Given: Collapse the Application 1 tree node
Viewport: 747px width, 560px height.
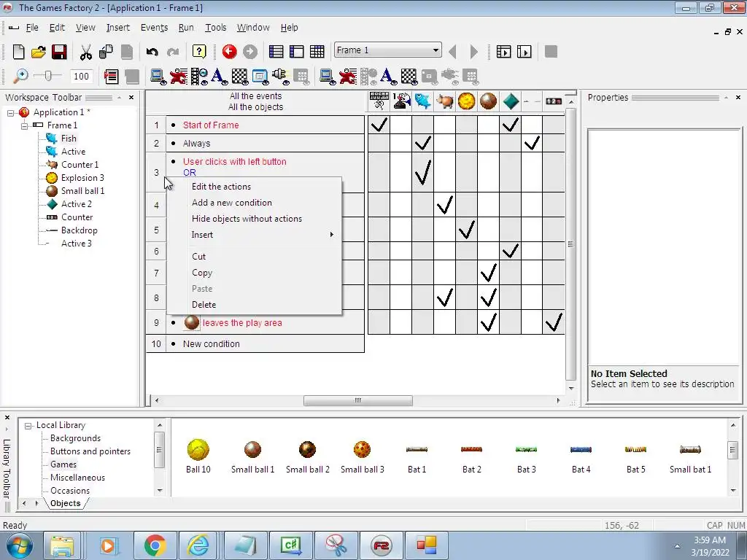Looking at the screenshot, I should [10, 113].
